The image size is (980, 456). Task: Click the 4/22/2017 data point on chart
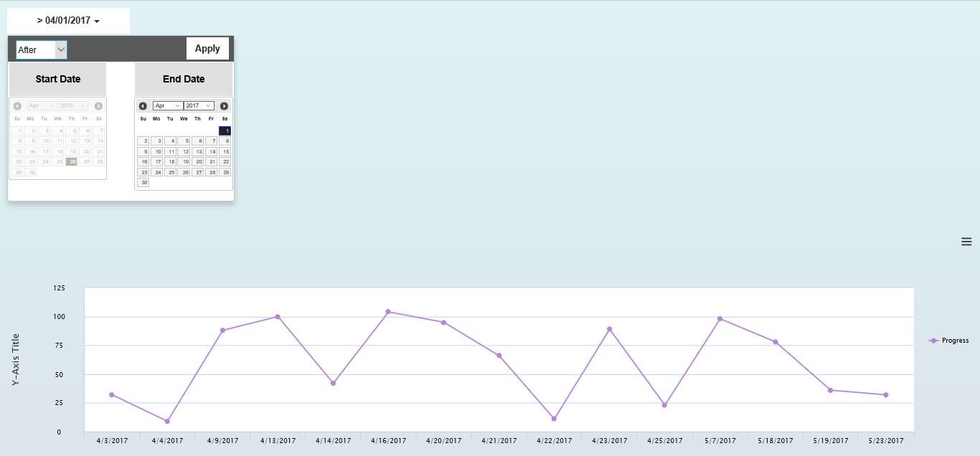[554, 418]
